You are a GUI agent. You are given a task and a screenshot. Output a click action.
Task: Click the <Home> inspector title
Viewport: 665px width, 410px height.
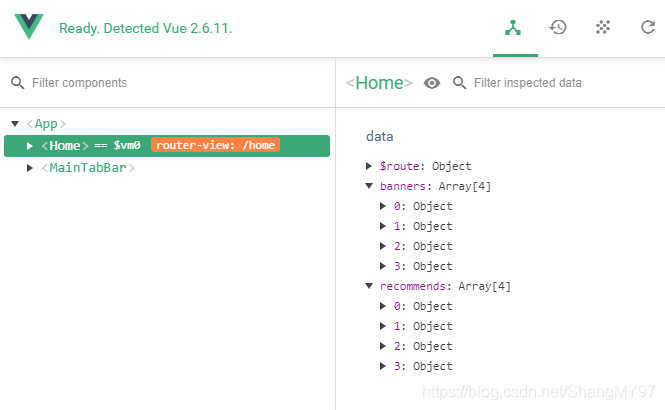379,83
